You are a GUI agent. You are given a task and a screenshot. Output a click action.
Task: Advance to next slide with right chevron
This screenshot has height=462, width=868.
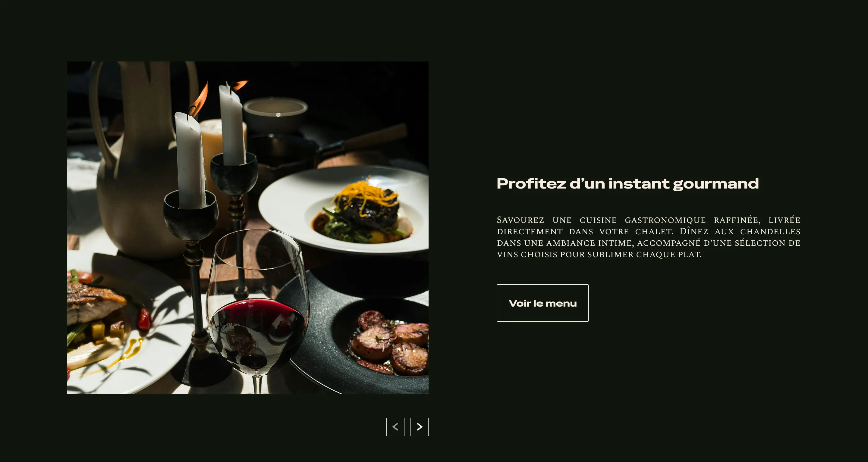[419, 427]
